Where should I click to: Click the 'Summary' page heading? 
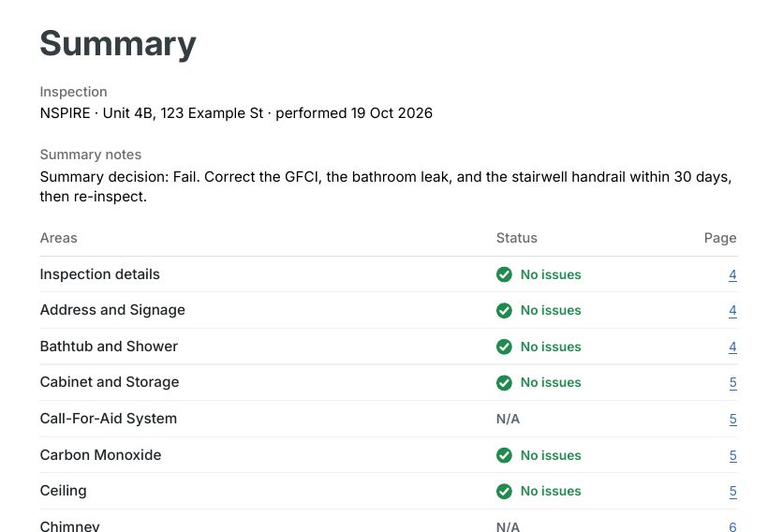[118, 44]
